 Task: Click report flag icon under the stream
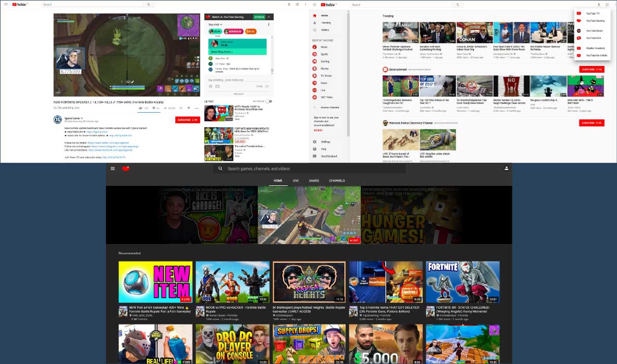(189, 108)
